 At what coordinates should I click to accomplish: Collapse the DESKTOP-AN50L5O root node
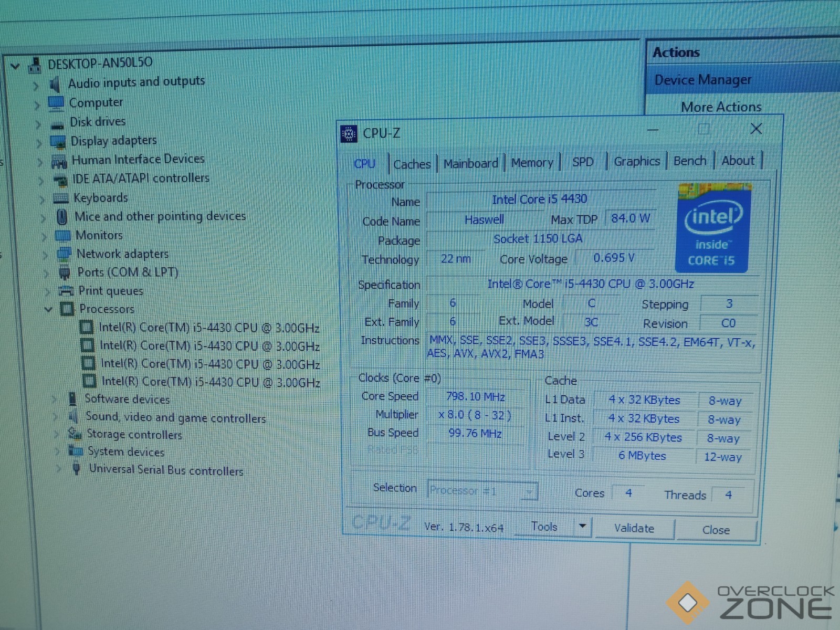tap(15, 66)
